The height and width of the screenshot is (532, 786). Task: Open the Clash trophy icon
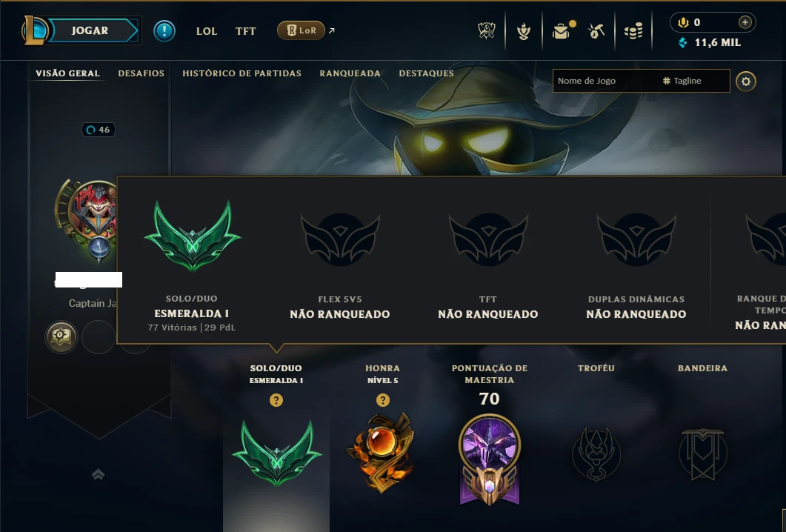coord(486,31)
